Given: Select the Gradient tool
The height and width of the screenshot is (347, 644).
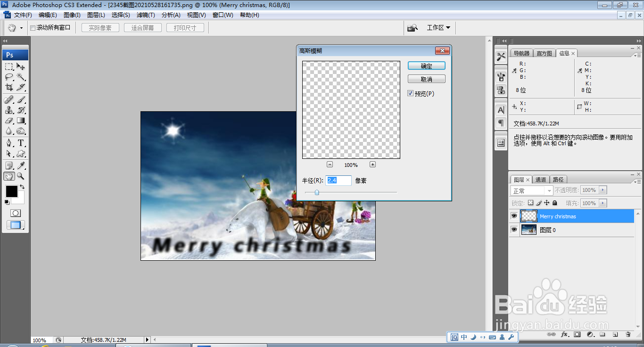Looking at the screenshot, I should (21, 121).
